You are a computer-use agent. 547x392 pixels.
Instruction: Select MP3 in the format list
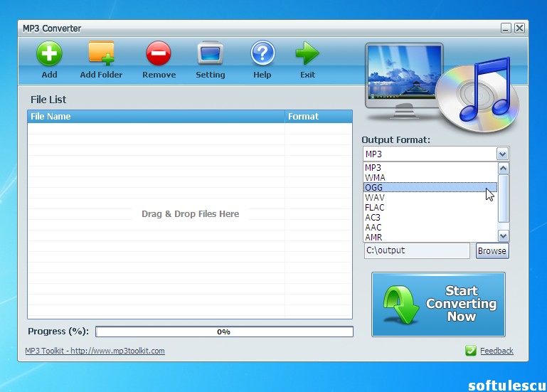coord(430,168)
